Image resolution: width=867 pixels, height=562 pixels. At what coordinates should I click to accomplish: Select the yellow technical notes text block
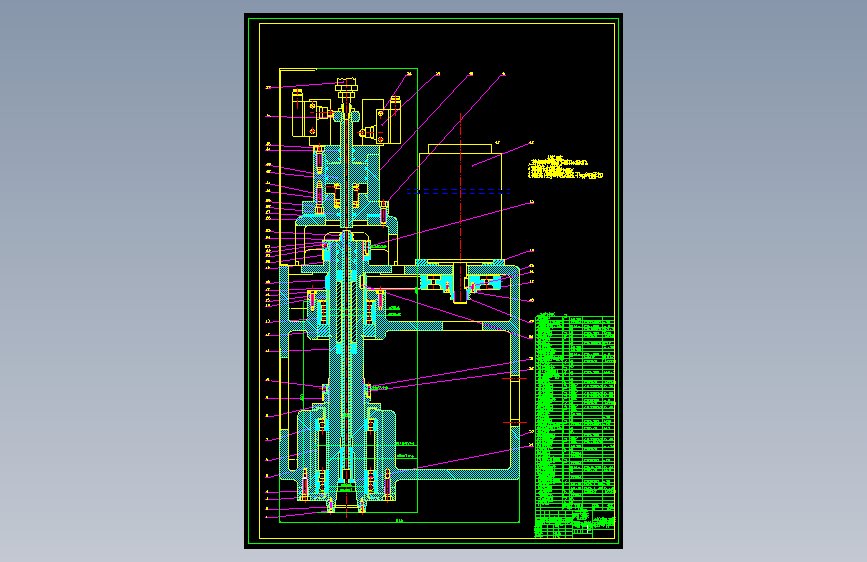click(566, 168)
